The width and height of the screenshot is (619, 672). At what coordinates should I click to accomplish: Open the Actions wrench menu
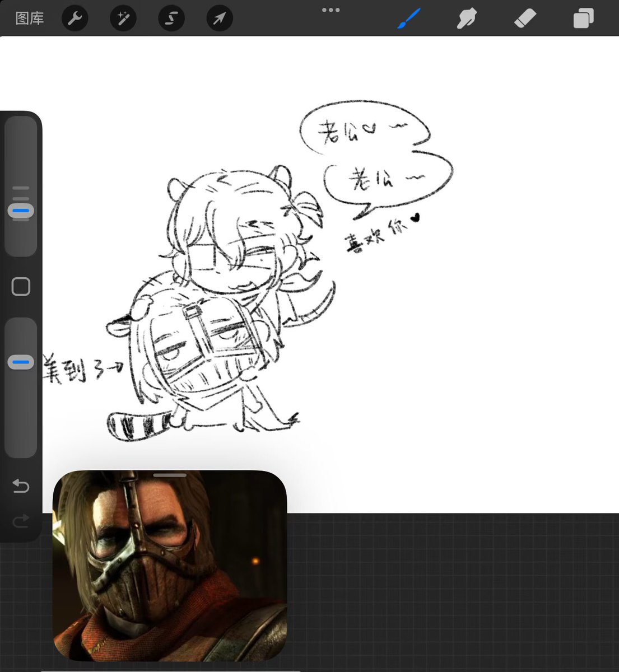tap(75, 18)
